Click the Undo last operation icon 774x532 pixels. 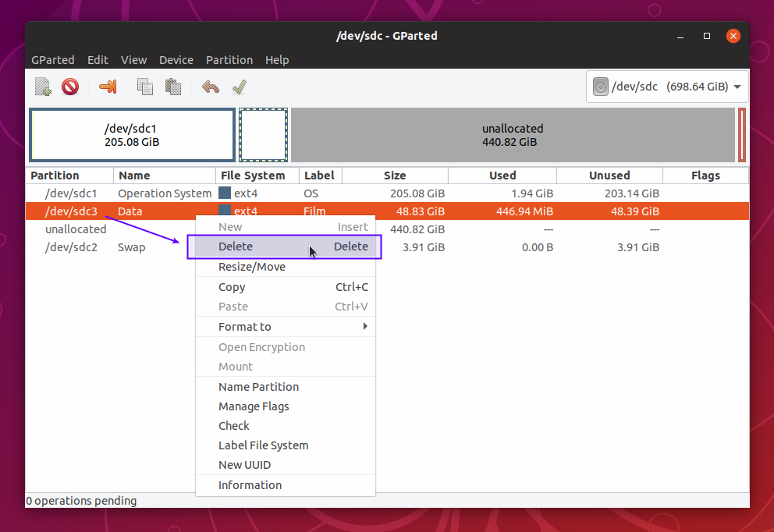(210, 87)
